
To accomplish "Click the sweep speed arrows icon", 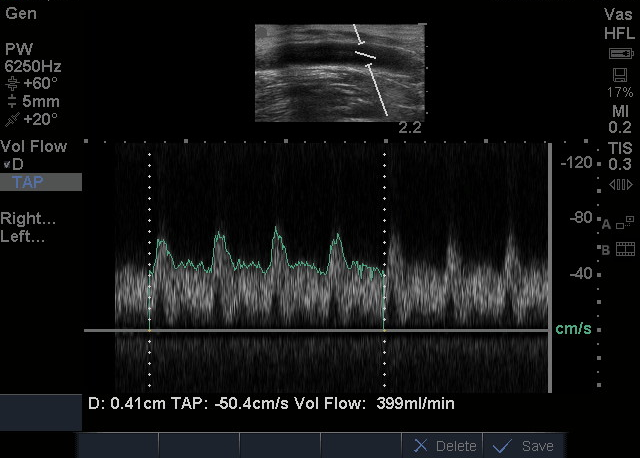I will [621, 185].
